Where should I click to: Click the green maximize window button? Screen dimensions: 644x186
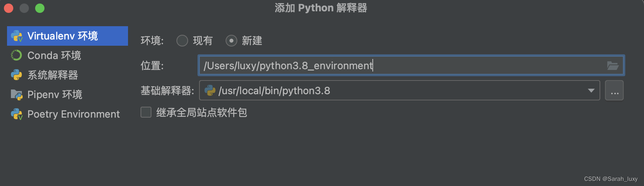40,8
